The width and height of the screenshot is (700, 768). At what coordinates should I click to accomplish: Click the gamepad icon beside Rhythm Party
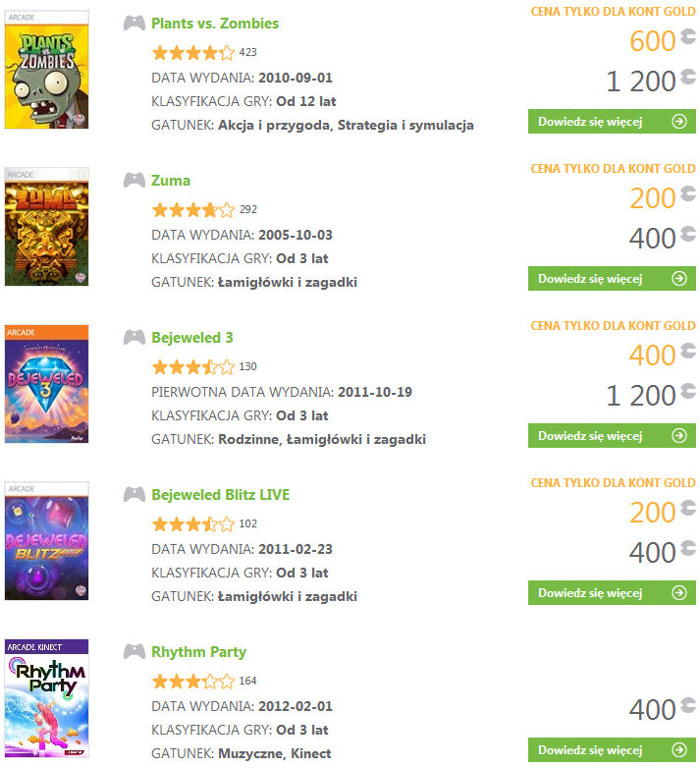point(135,652)
